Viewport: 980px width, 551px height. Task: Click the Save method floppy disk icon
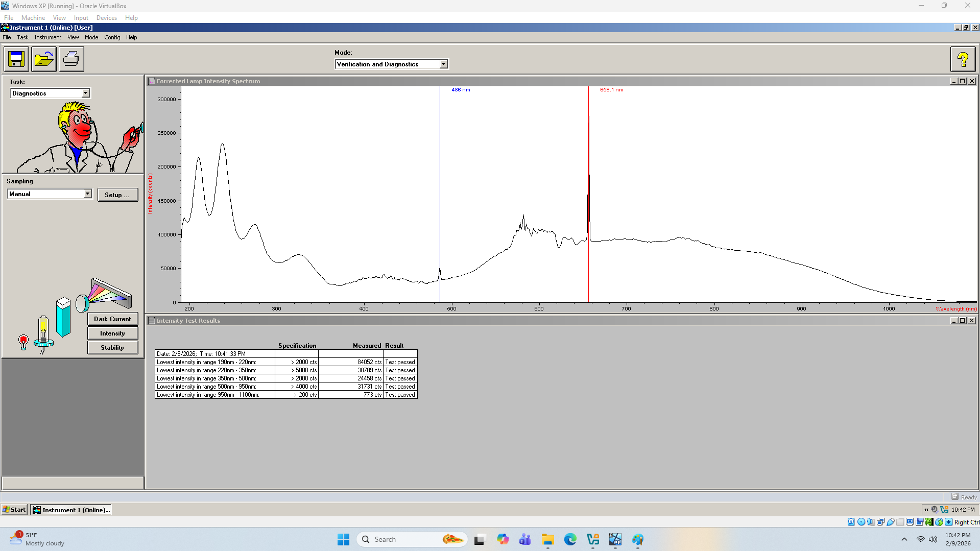coord(16,59)
